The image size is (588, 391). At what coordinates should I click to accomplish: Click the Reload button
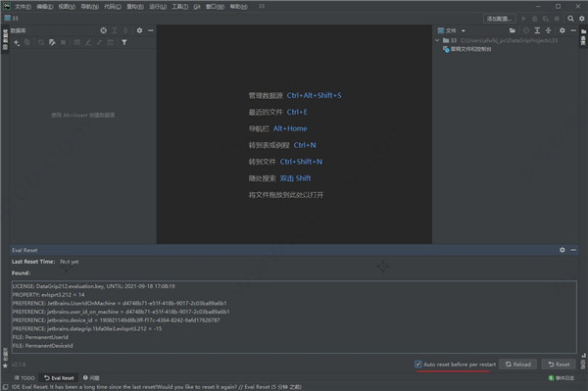click(x=517, y=364)
